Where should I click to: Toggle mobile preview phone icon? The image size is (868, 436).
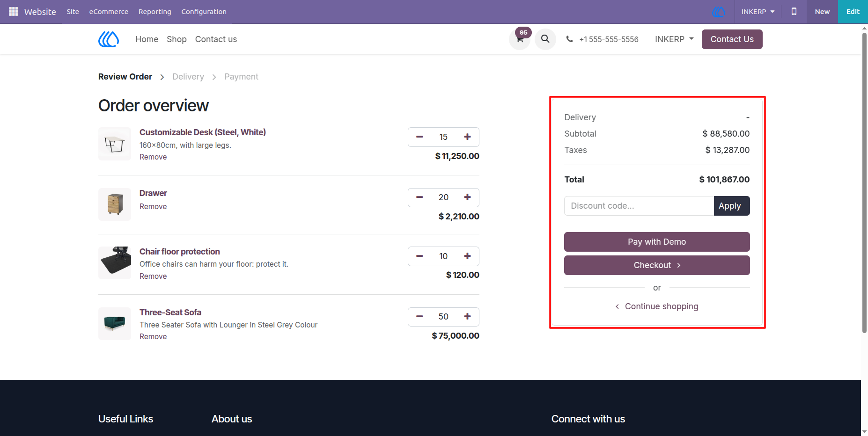point(794,12)
